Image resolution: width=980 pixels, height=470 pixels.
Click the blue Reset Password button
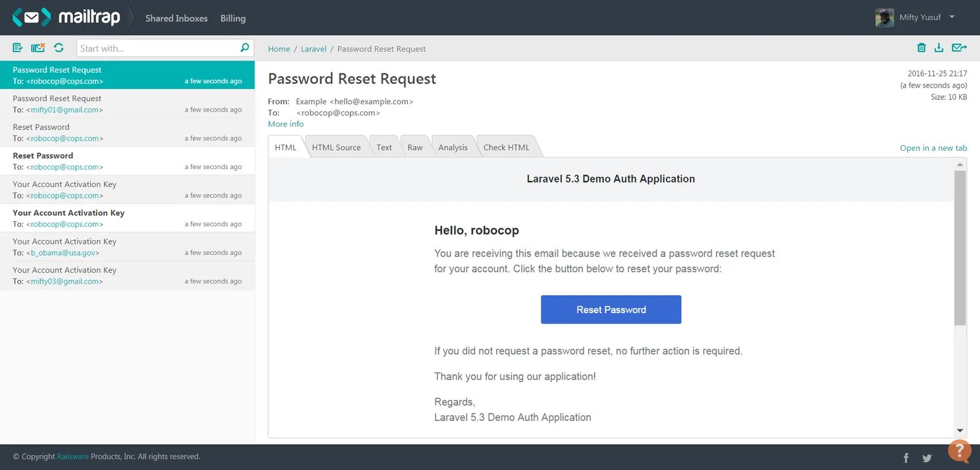tap(611, 309)
